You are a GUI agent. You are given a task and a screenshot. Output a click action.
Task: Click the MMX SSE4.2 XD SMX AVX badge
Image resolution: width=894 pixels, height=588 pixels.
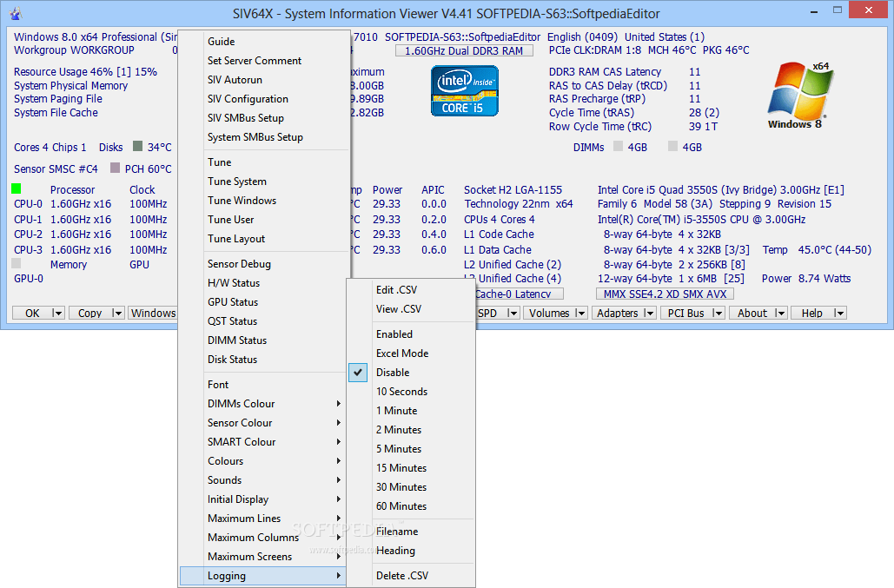coord(664,294)
